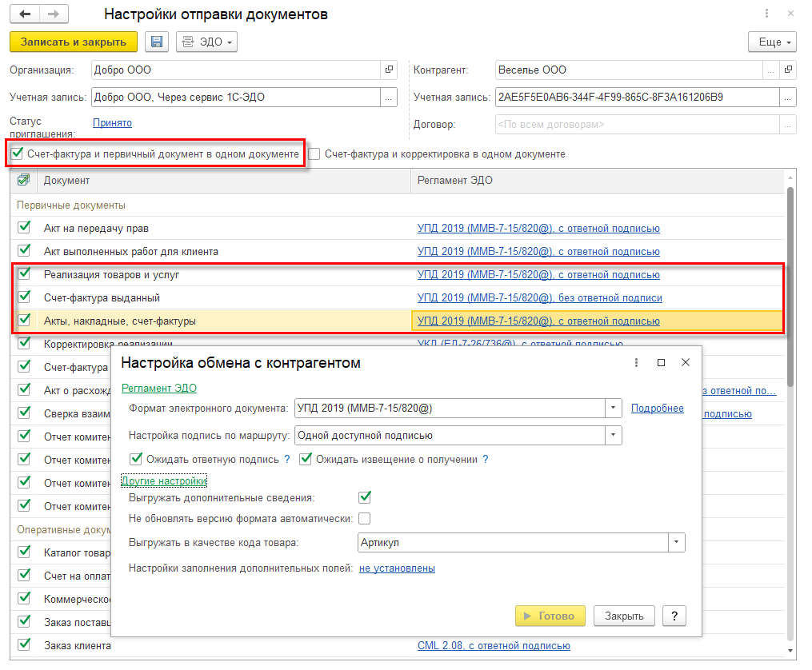Image resolution: width=812 pixels, height=670 pixels.
Task: Choose contract via ellipsis button
Action: pyautogui.click(x=787, y=125)
